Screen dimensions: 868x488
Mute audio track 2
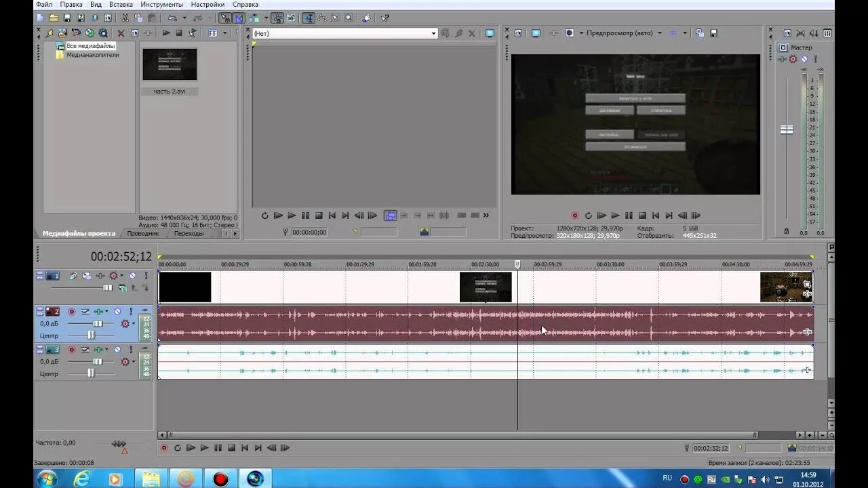pos(117,312)
